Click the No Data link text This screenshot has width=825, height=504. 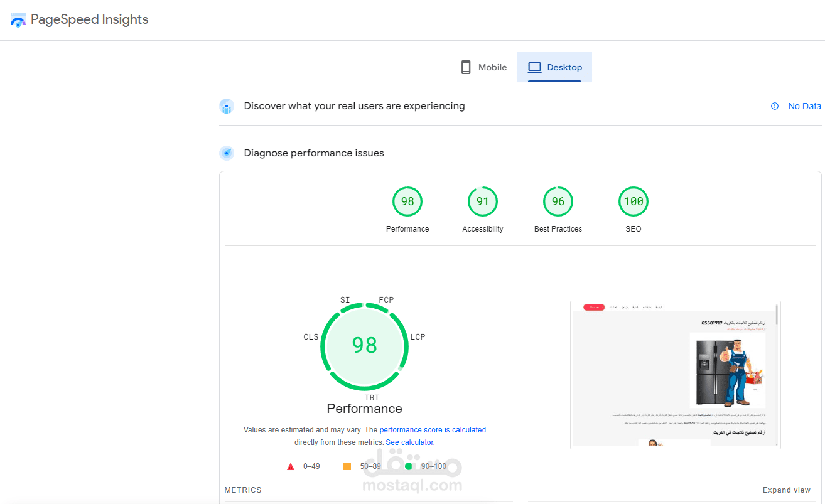point(805,106)
